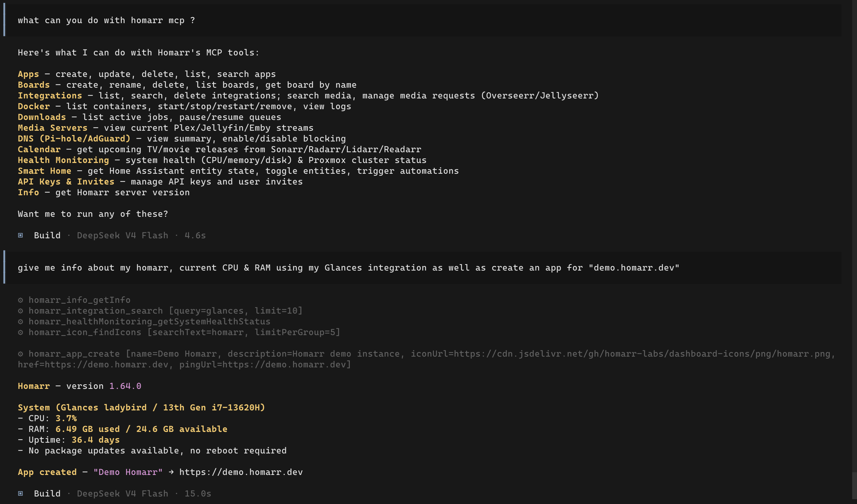Click "DeepSeek V4 Flash" beside 4.6s
The height and width of the screenshot is (504, 857).
coord(122,236)
